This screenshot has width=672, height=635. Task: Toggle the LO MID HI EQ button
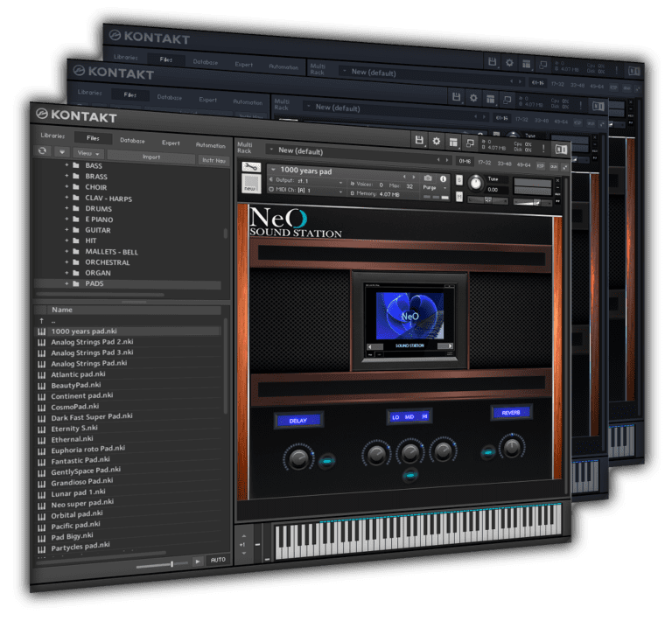pos(409,416)
